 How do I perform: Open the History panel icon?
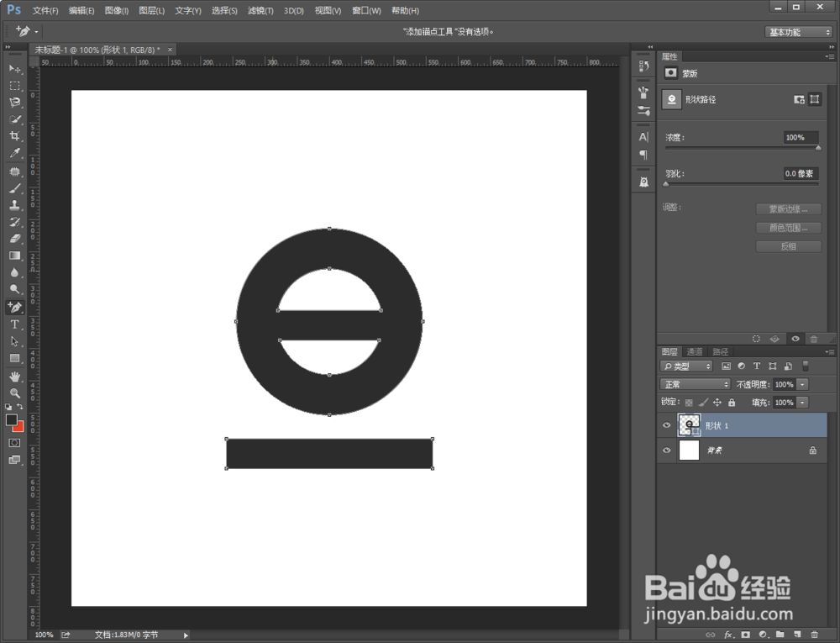pyautogui.click(x=643, y=66)
